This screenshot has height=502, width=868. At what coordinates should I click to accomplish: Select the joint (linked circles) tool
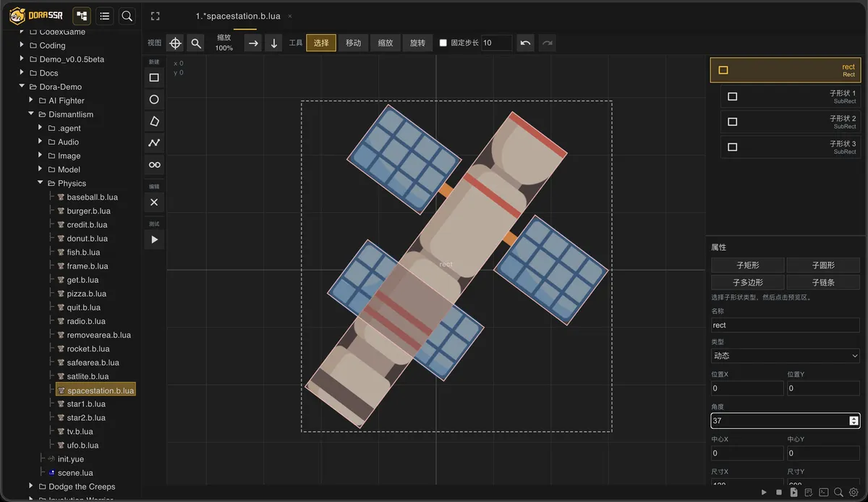pyautogui.click(x=154, y=165)
